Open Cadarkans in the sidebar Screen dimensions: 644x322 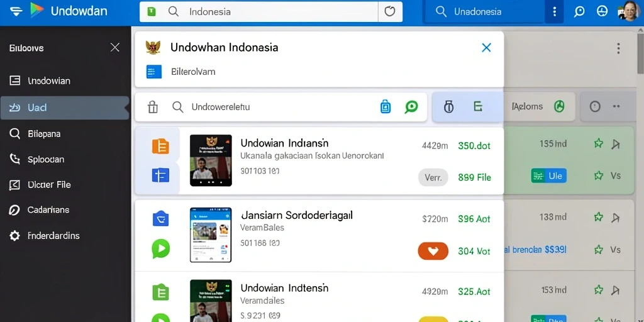[x=65, y=210]
